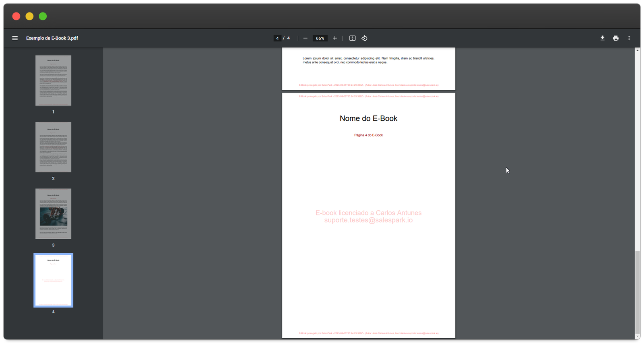The image size is (644, 343).
Task: Click the green maximize window button
Action: pyautogui.click(x=43, y=16)
